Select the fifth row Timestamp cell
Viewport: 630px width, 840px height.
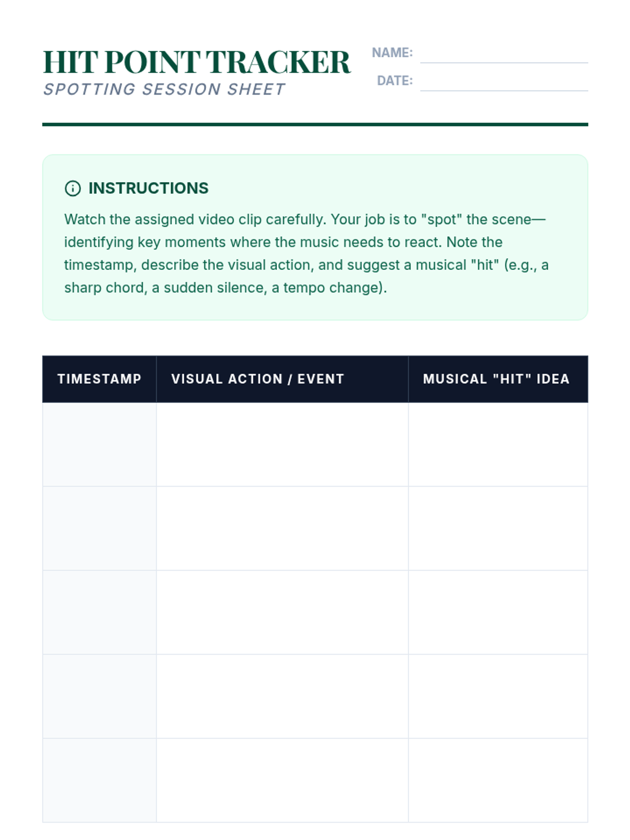(x=99, y=780)
